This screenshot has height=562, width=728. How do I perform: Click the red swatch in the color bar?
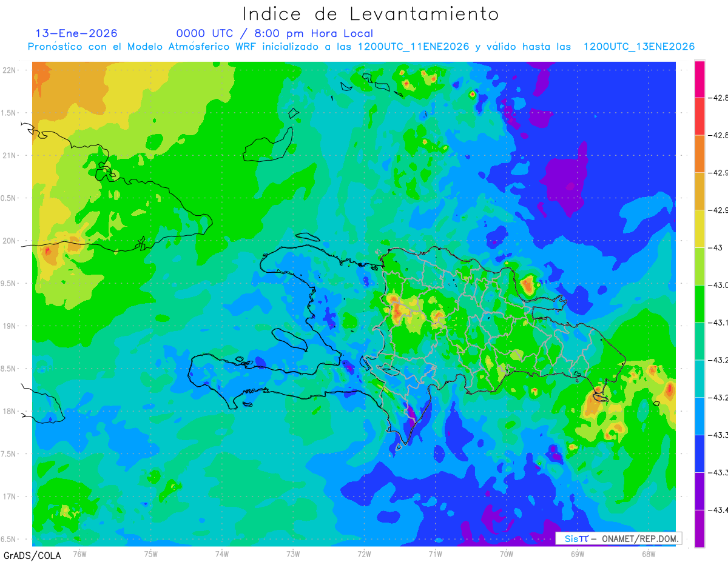pos(699,116)
